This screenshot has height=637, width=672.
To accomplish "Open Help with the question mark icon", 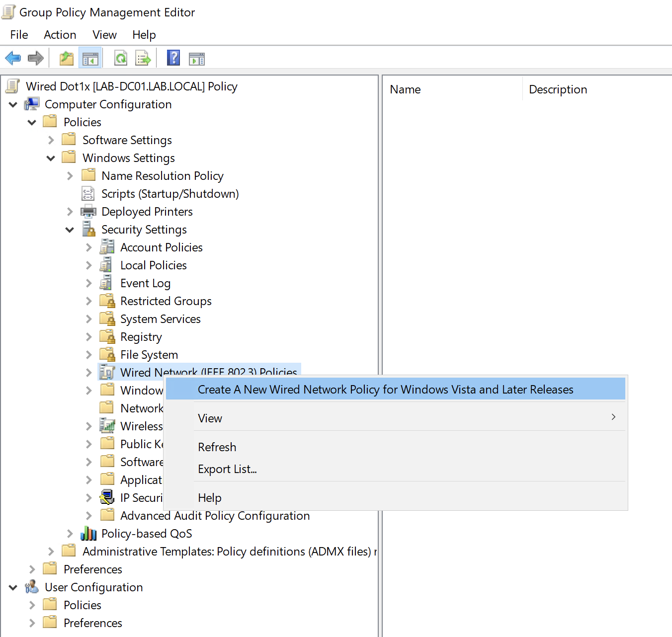I will coord(173,58).
